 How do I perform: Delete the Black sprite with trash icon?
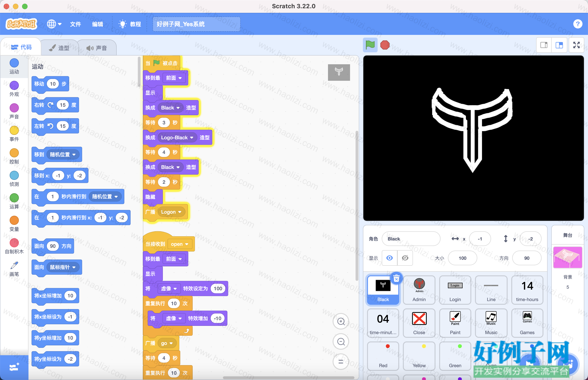(x=396, y=278)
